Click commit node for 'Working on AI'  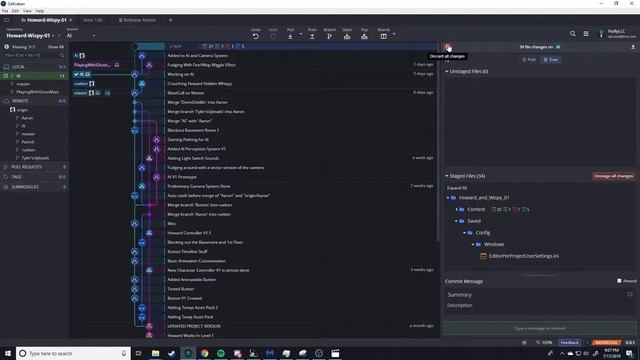[x=134, y=74]
